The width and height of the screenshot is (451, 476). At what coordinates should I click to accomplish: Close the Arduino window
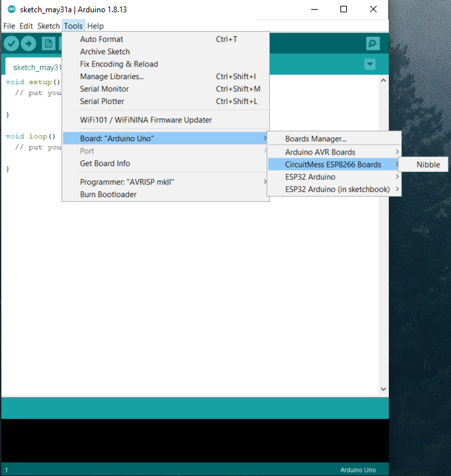click(373, 9)
